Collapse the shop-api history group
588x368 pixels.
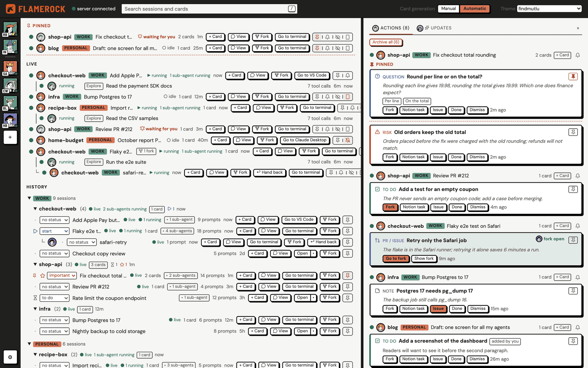[35, 265]
